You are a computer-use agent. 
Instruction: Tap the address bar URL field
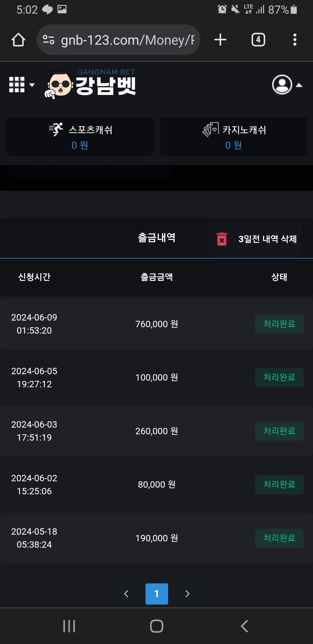(128, 40)
